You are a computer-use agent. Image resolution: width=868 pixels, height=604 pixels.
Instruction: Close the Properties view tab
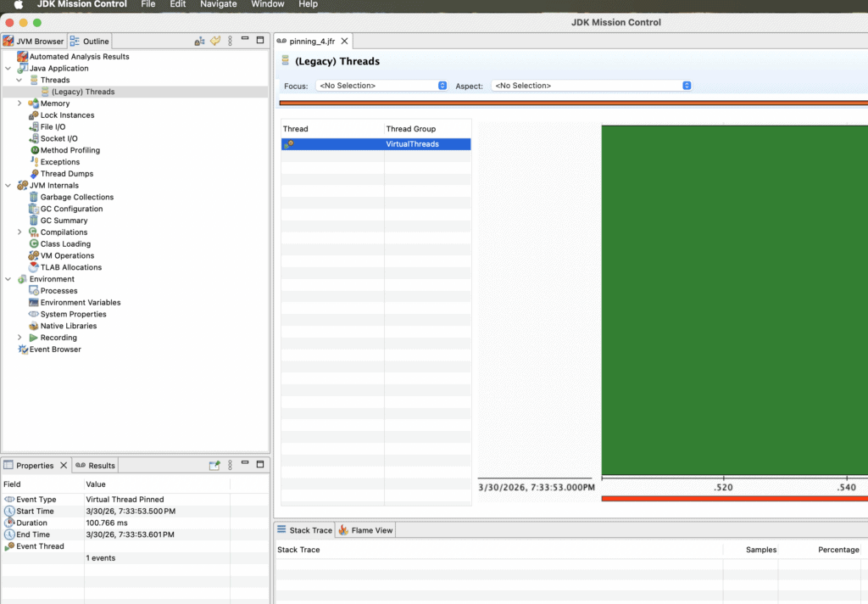(x=64, y=466)
